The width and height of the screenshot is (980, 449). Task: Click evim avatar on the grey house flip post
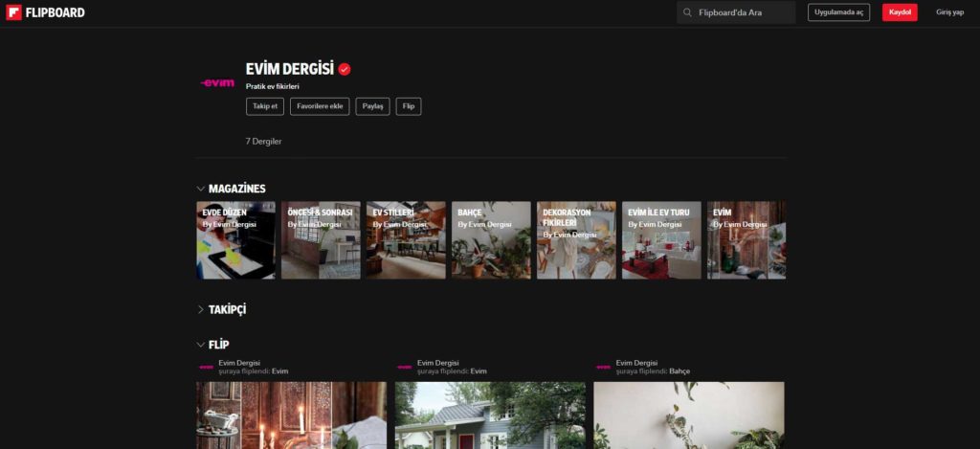405,367
